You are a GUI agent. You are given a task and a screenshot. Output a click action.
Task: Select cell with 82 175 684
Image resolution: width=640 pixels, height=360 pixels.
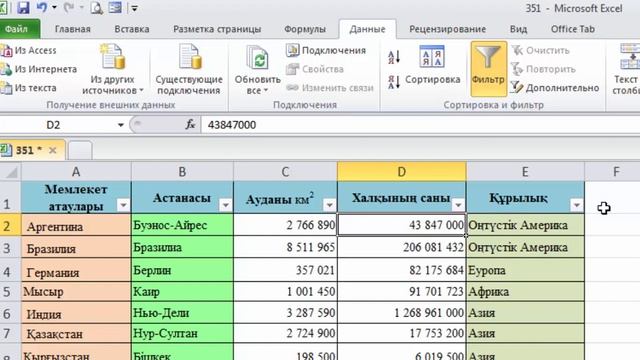tap(402, 270)
